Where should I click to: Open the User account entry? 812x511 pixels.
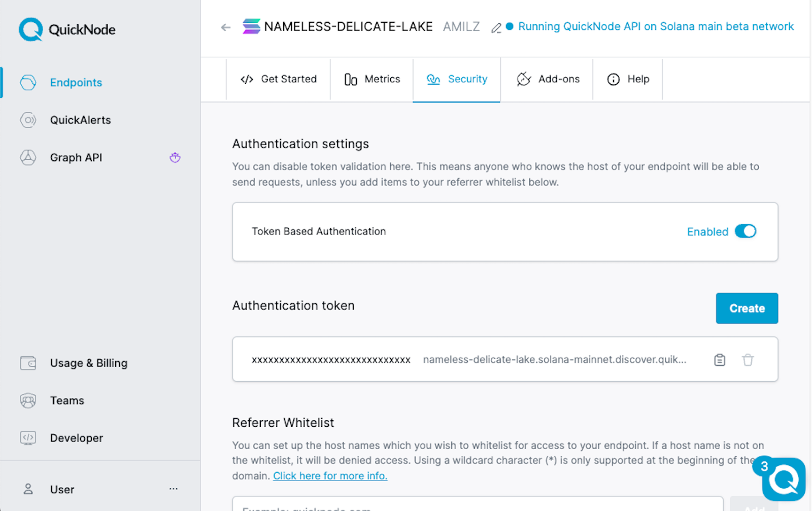click(62, 489)
